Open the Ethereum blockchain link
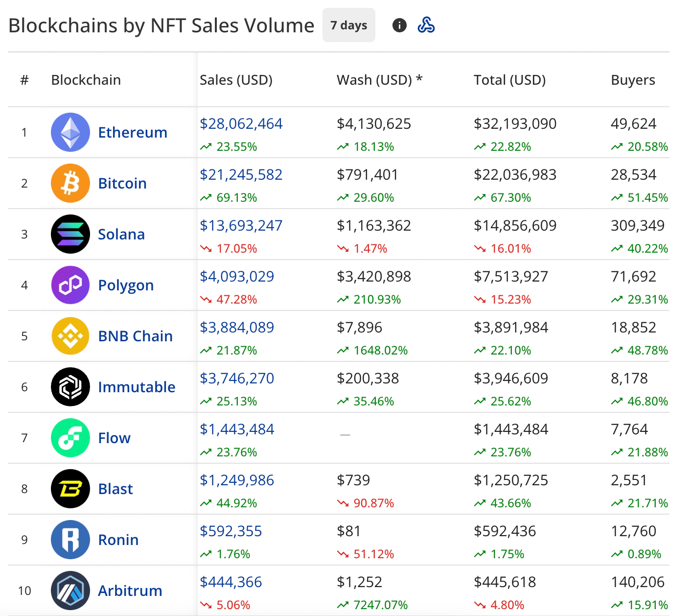The width and height of the screenshot is (691, 616). pyautogui.click(x=133, y=132)
